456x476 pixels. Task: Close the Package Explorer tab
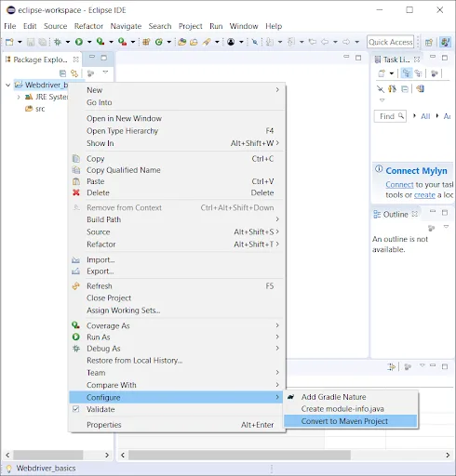pos(75,59)
